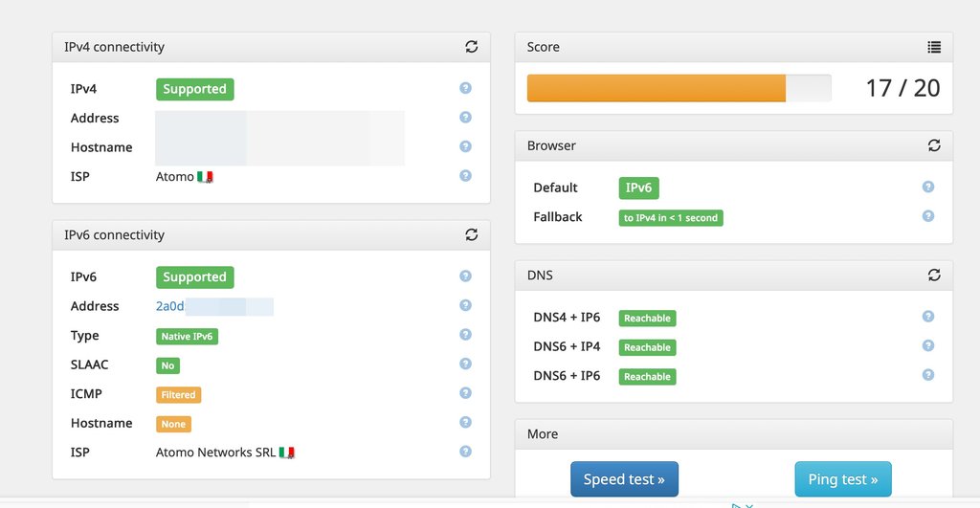
Task: Click the 'to IPv4 in < 1 second' badge
Action: [x=670, y=218]
